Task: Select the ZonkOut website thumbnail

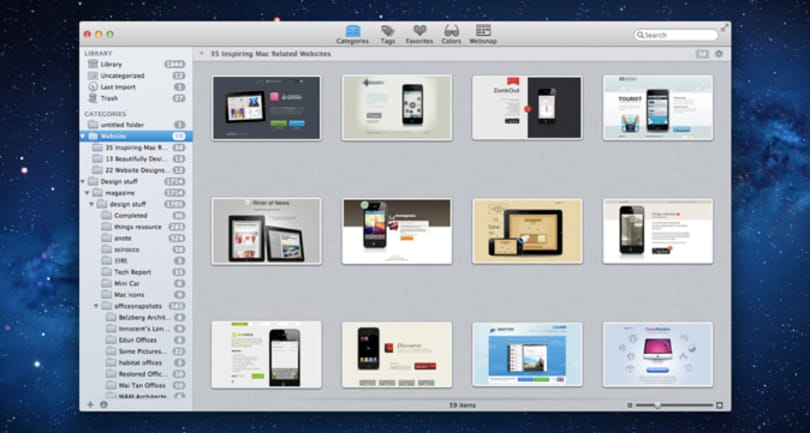Action: click(527, 108)
